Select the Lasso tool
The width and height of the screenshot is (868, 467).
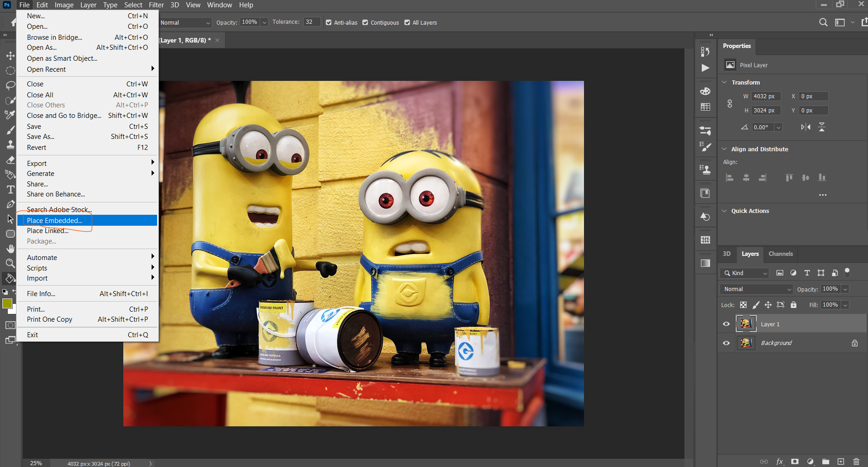[x=10, y=85]
